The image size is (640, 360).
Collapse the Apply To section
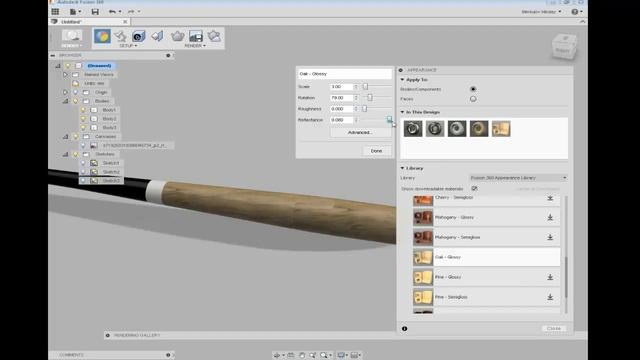point(402,80)
